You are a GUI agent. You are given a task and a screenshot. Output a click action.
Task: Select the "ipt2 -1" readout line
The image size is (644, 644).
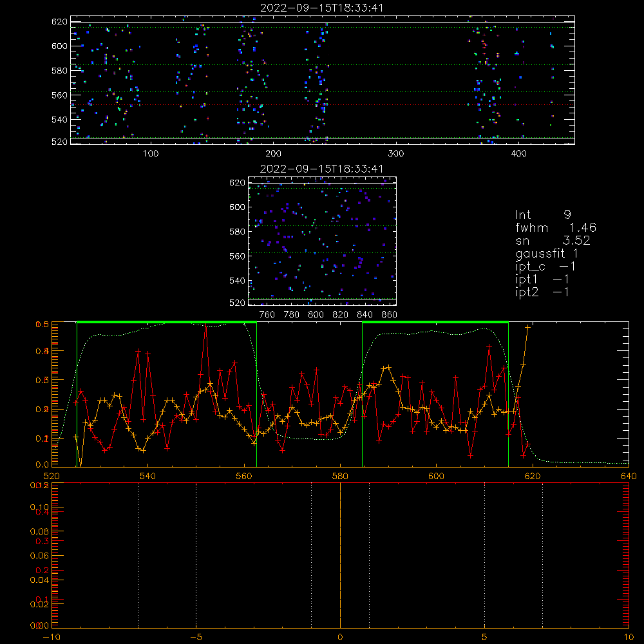point(542,292)
